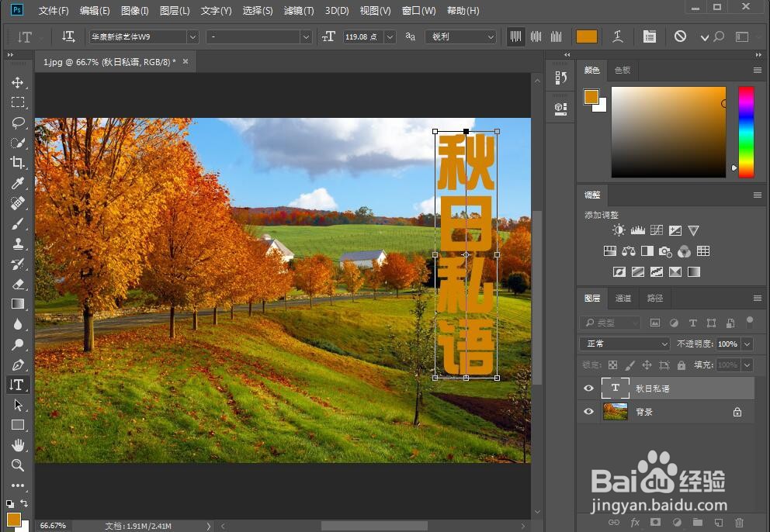Viewport: 770px width, 532px height.
Task: Select the Pen tool
Action: (x=18, y=364)
